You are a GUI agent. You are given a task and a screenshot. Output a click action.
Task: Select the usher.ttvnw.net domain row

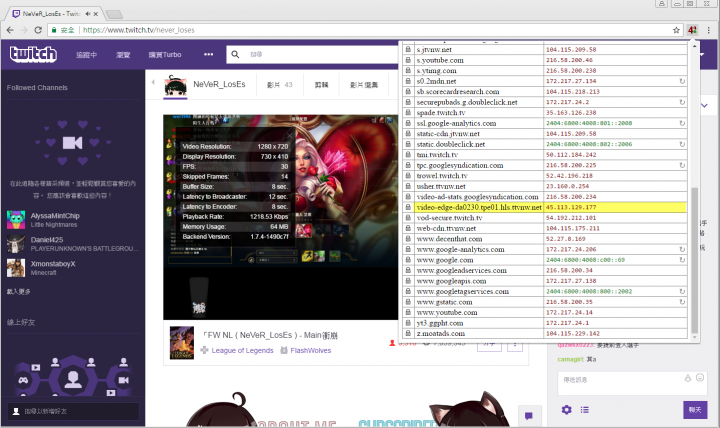click(441, 186)
